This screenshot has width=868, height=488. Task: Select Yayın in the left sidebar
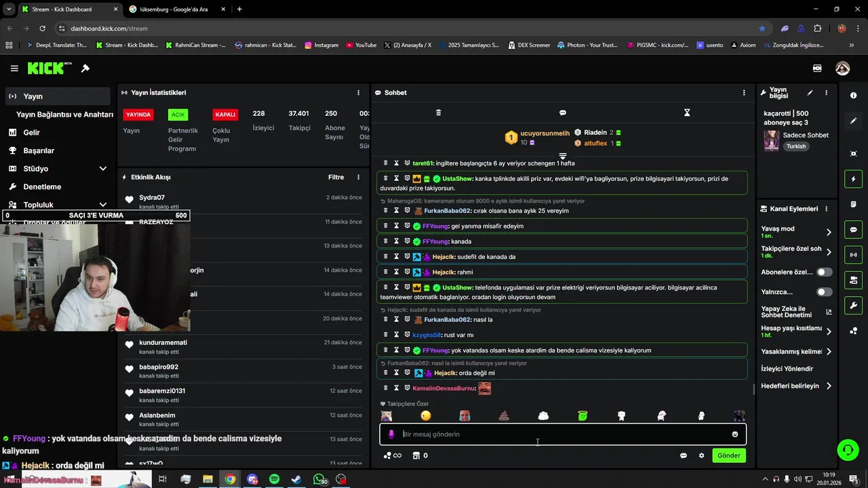[57, 96]
